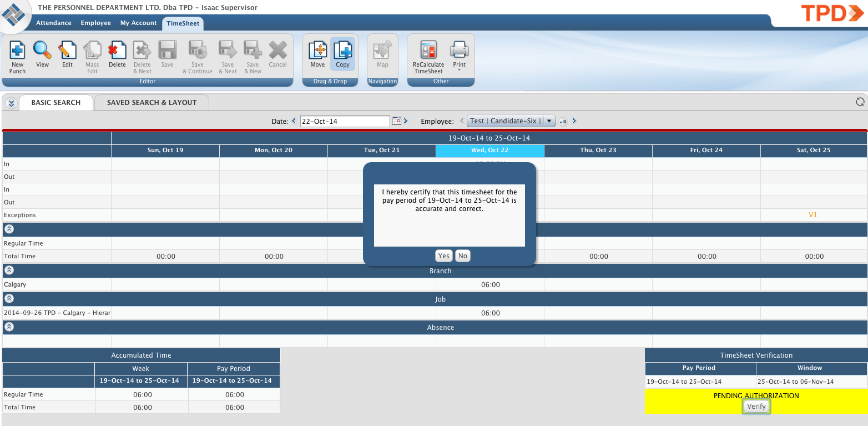Image resolution: width=868 pixels, height=426 pixels.
Task: Click the refresh icon at right
Action: (x=860, y=101)
